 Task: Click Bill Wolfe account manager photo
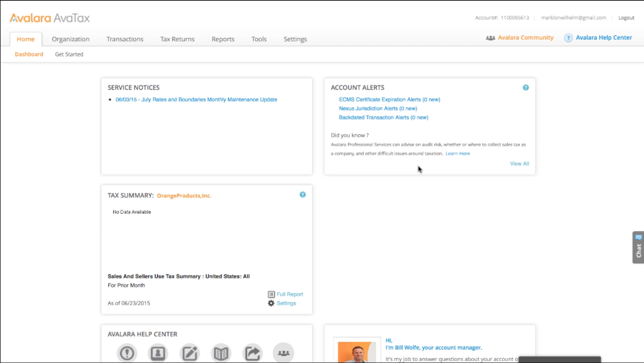[357, 352]
